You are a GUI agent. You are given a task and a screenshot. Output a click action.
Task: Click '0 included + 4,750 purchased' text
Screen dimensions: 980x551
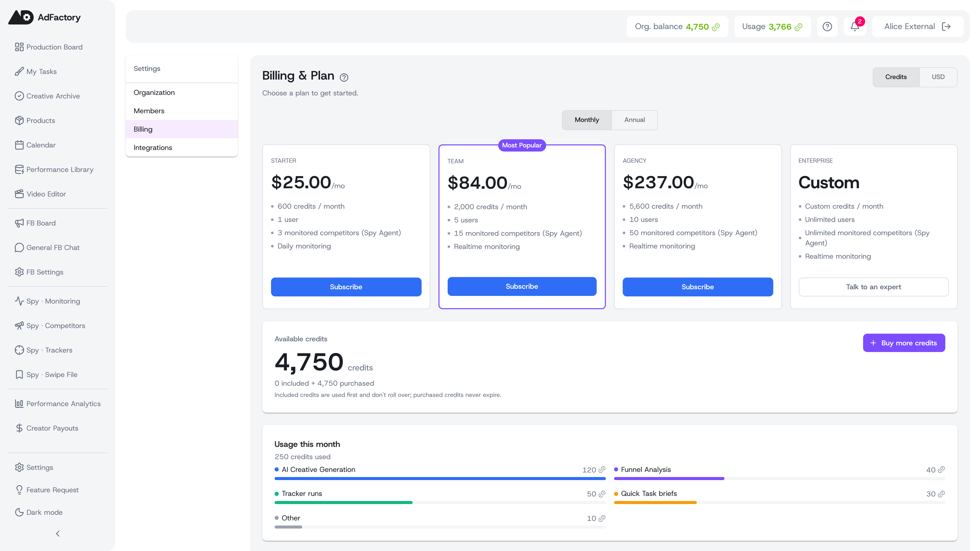(x=324, y=383)
